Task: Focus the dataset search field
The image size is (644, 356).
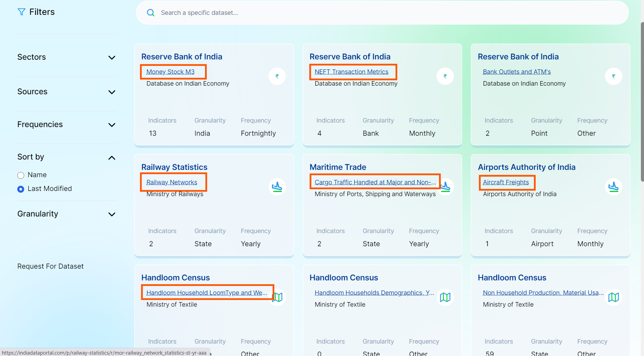Action: point(380,13)
